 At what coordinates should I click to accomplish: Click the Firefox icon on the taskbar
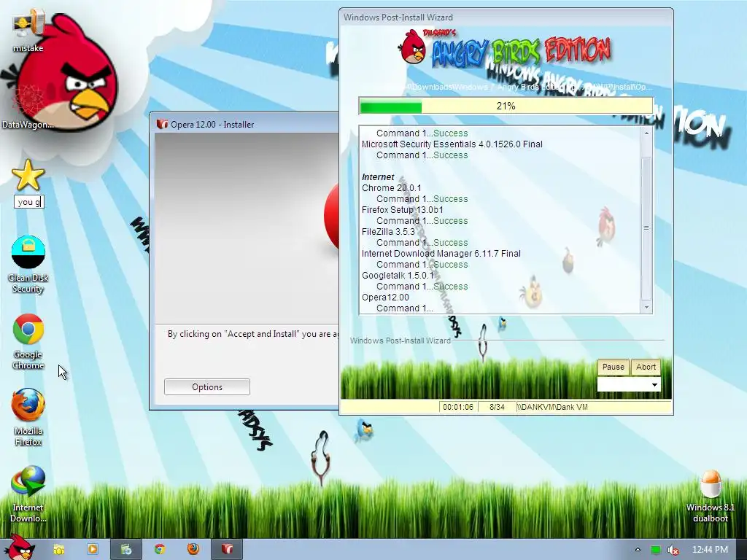pos(193,550)
